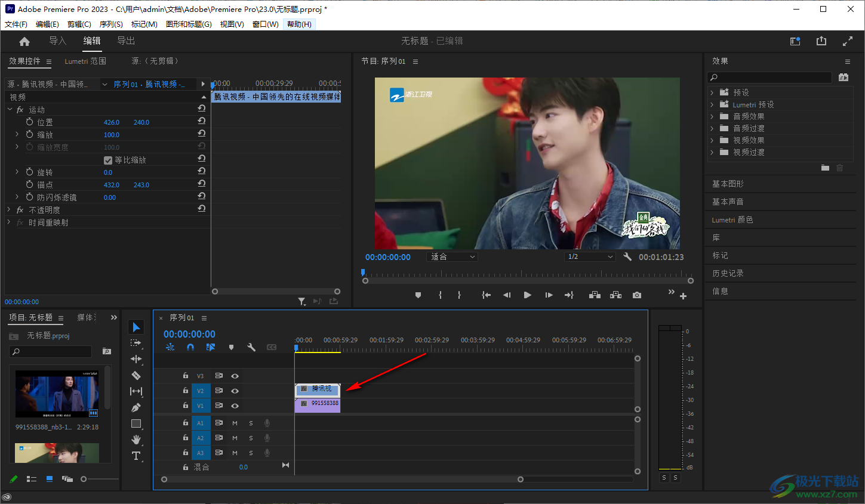Mute the A1 audio track
This screenshot has height=504, width=865.
(x=235, y=423)
